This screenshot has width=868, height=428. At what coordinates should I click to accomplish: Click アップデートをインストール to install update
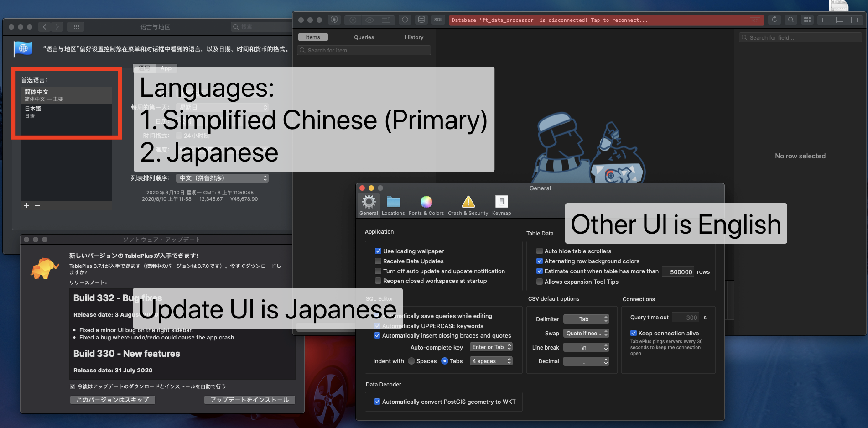point(249,400)
